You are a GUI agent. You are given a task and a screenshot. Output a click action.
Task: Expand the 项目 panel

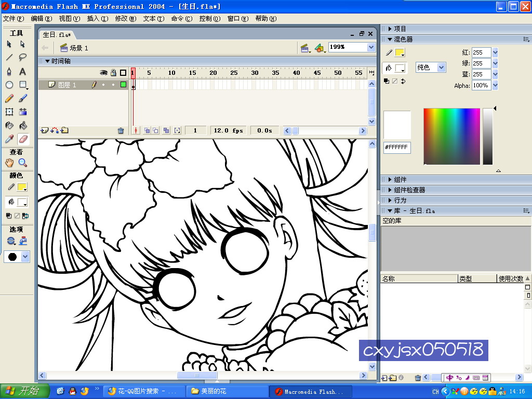click(x=390, y=29)
